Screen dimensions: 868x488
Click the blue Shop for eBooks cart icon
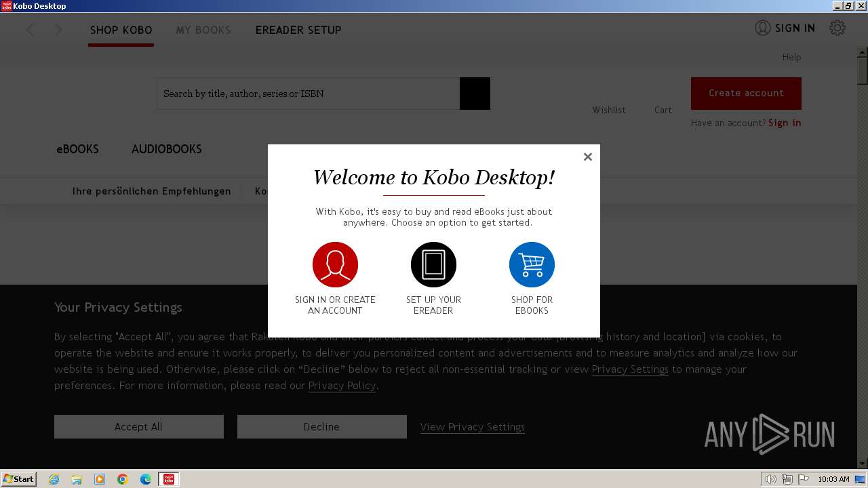[x=532, y=264]
